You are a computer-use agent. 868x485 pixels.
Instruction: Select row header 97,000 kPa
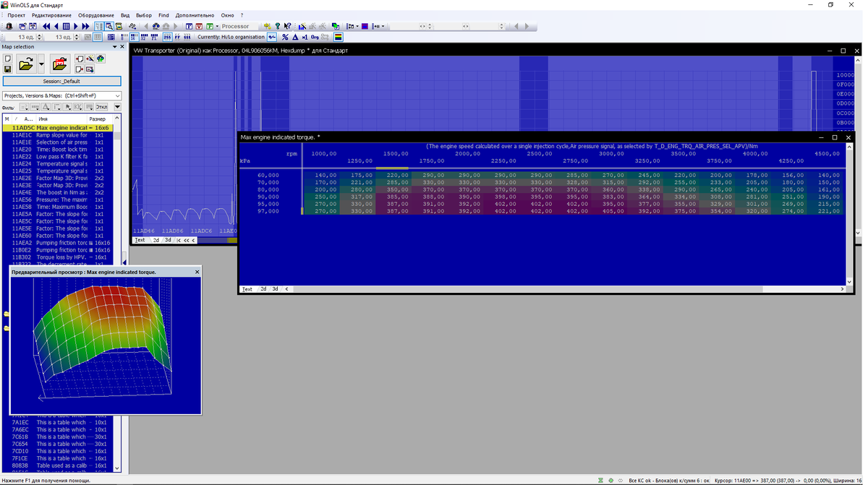point(268,211)
